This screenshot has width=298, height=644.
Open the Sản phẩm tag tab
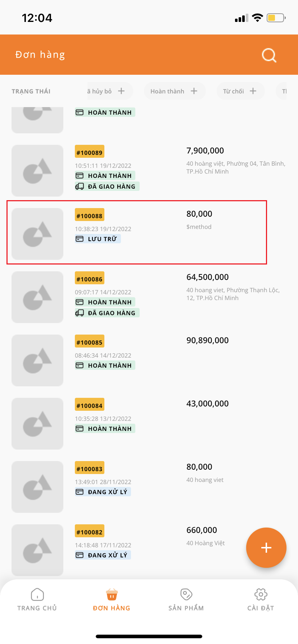point(186,599)
